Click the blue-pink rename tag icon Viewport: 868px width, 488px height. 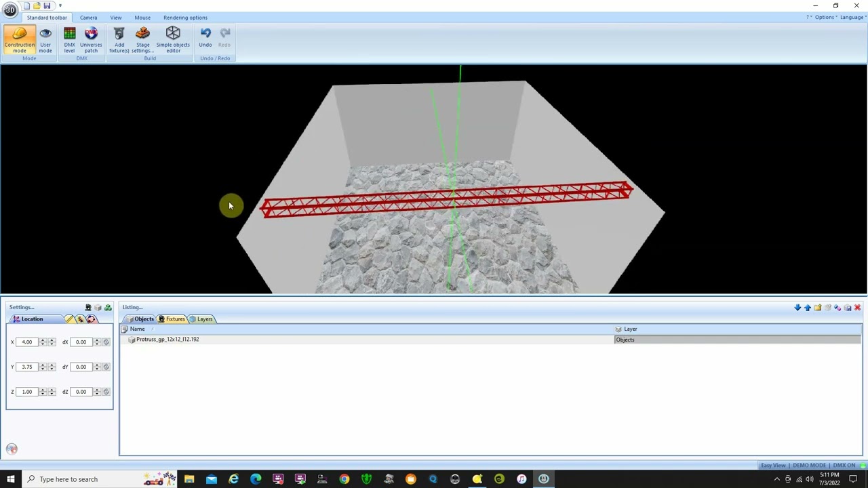click(x=837, y=308)
